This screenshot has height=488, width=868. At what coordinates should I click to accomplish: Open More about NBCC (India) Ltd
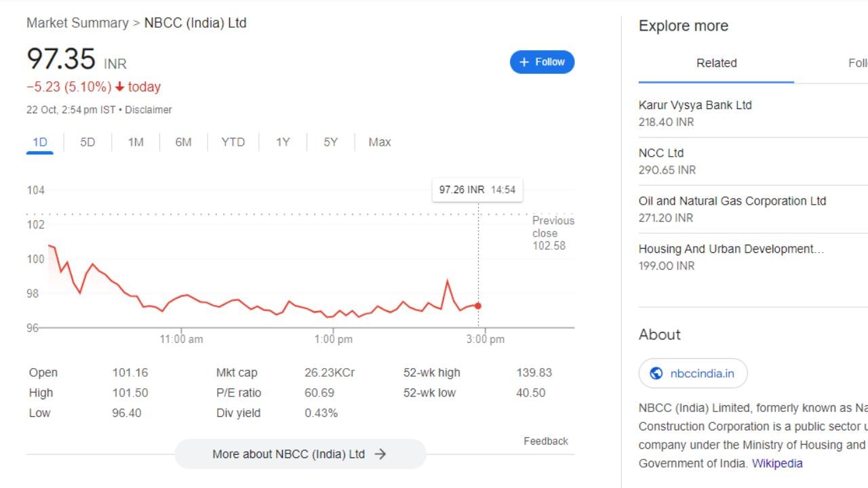[300, 454]
